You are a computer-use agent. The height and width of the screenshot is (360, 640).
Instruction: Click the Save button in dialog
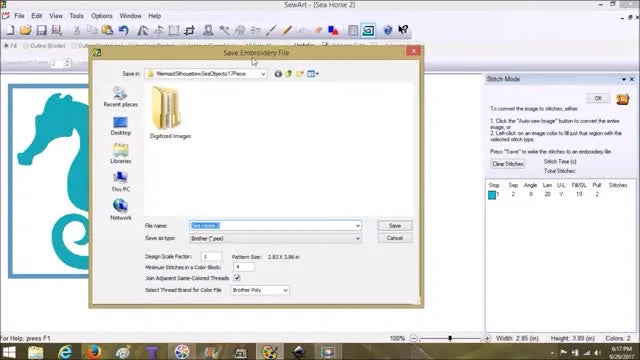click(x=395, y=226)
